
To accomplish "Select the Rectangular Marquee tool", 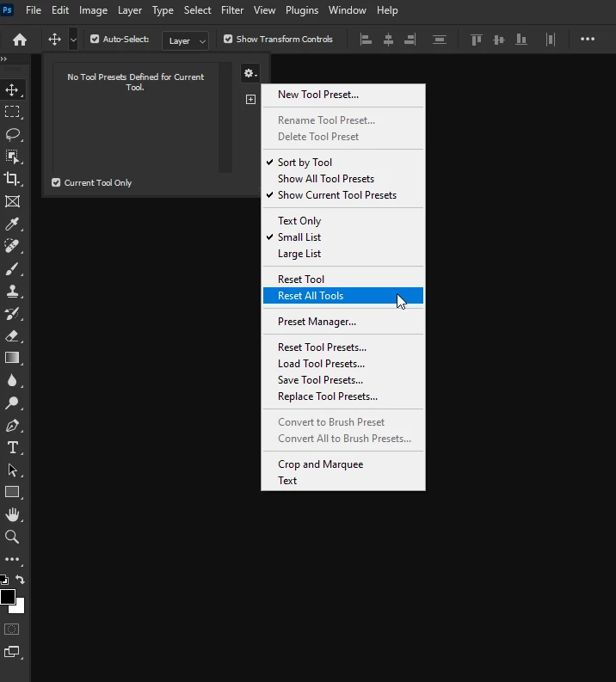I will coord(12,112).
